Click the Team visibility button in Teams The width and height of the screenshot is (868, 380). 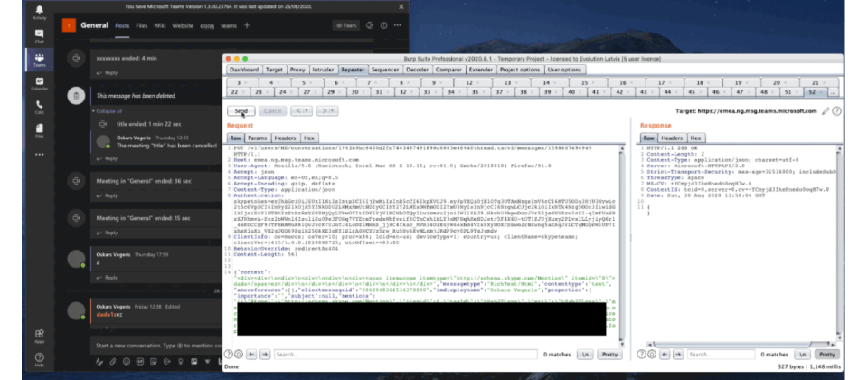click(x=346, y=25)
